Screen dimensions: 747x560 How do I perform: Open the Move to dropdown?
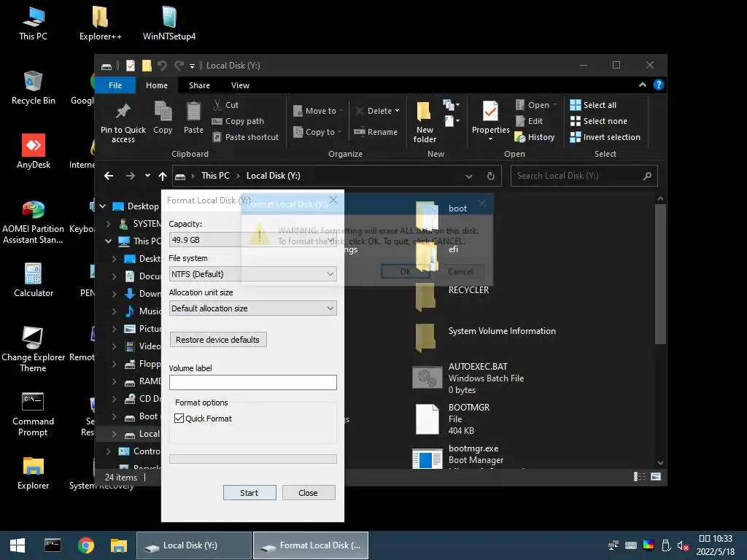(x=318, y=111)
